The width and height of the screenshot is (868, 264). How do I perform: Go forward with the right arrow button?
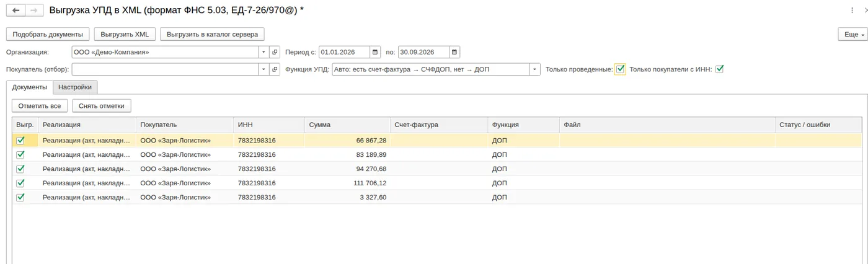(34, 11)
